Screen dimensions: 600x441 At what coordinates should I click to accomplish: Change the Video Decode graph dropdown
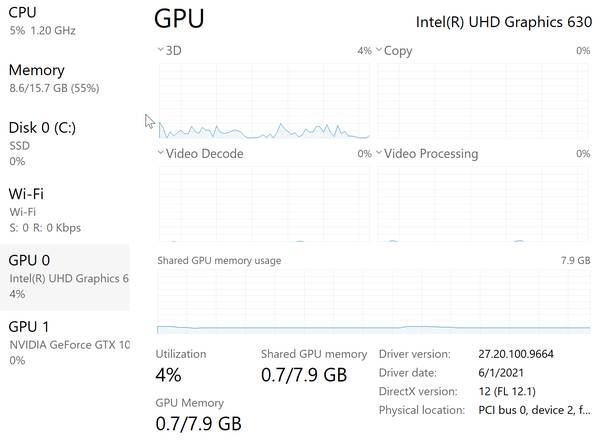coord(161,154)
